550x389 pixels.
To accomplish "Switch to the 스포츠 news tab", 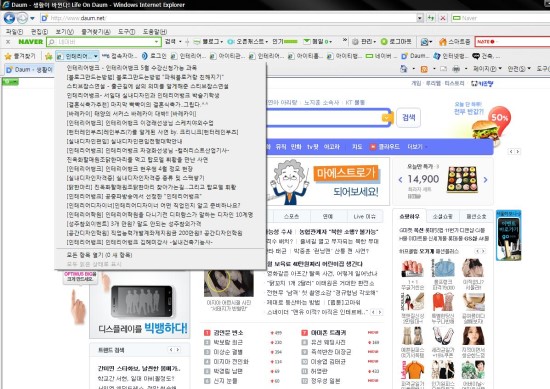I will 291,216.
